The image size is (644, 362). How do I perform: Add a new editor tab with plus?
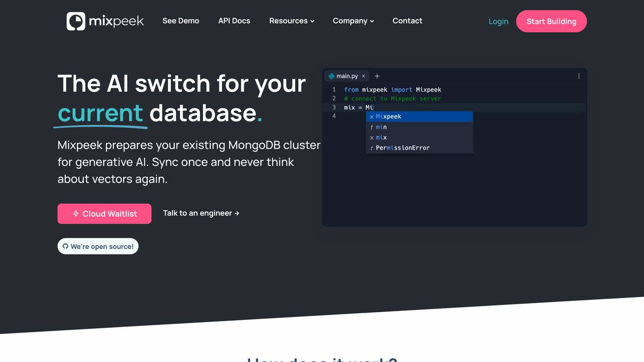click(x=377, y=76)
